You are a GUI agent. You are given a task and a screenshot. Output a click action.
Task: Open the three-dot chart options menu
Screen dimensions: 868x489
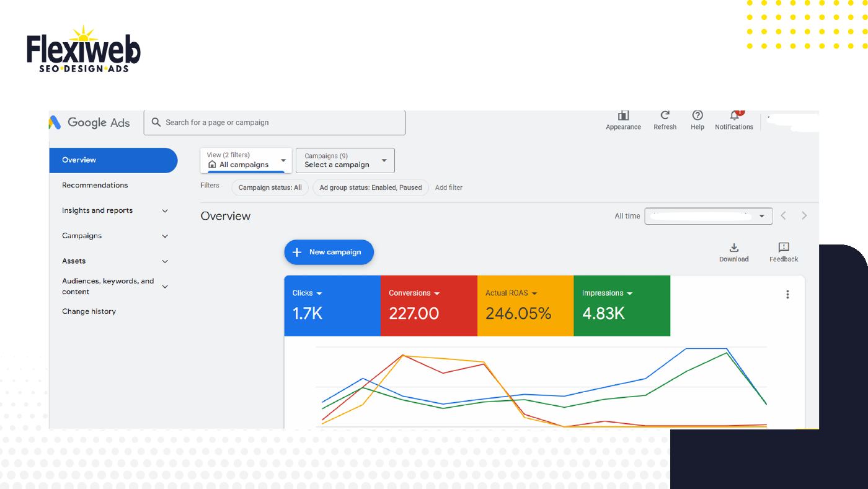coord(787,295)
